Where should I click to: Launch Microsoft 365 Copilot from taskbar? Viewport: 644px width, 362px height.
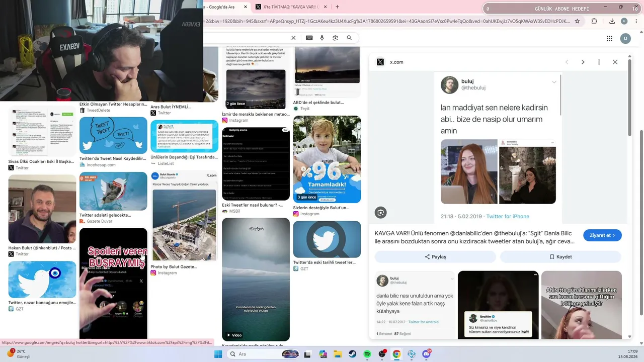point(323,354)
